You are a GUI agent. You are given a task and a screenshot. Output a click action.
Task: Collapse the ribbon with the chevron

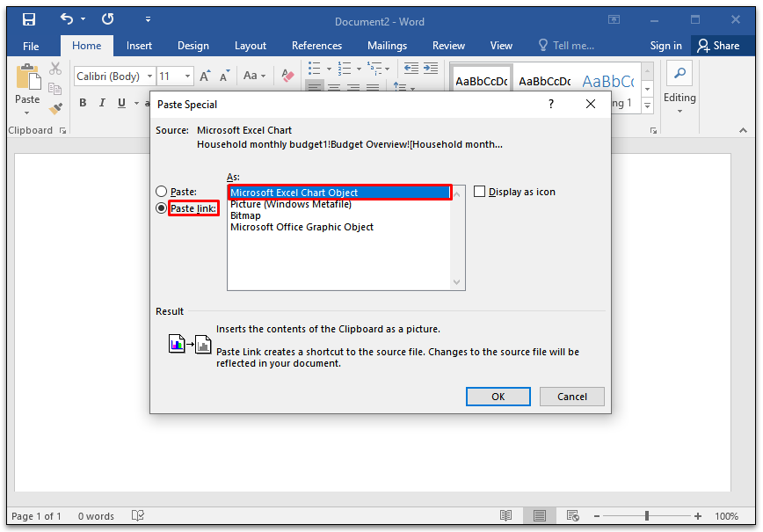pyautogui.click(x=743, y=130)
